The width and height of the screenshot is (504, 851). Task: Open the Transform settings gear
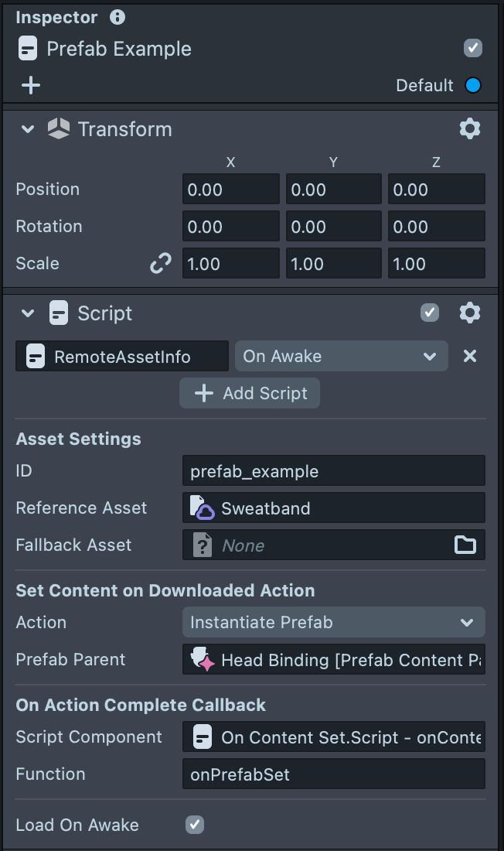[x=470, y=128]
